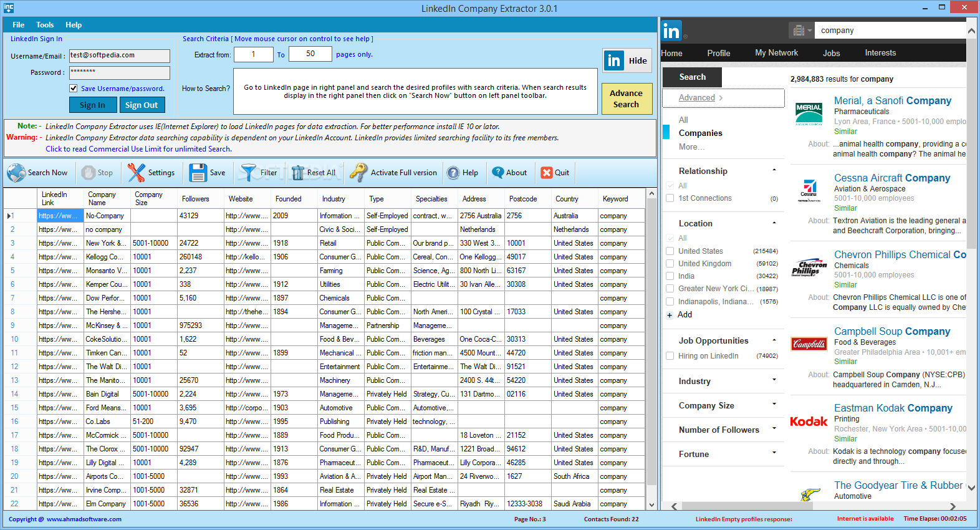This screenshot has width=980, height=530.
Task: Click the LinkedIn company search box
Action: tap(890, 31)
